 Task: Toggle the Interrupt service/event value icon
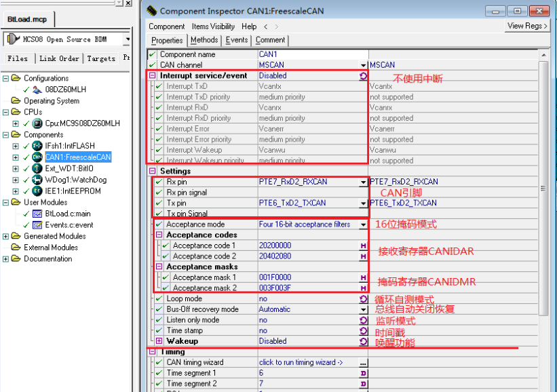pyautogui.click(x=363, y=76)
